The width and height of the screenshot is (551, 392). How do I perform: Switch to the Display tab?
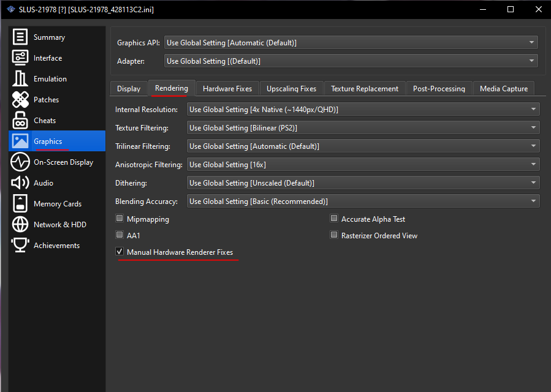(x=129, y=89)
